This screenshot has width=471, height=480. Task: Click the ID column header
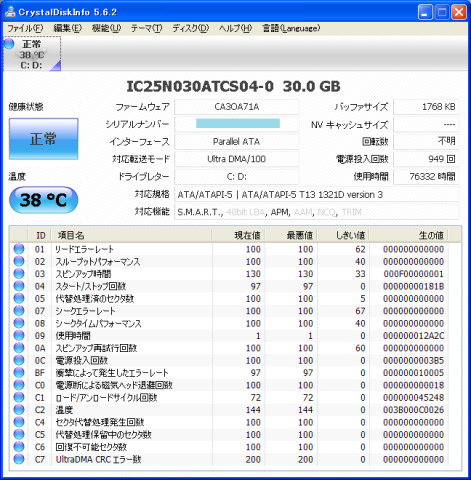tap(40, 235)
